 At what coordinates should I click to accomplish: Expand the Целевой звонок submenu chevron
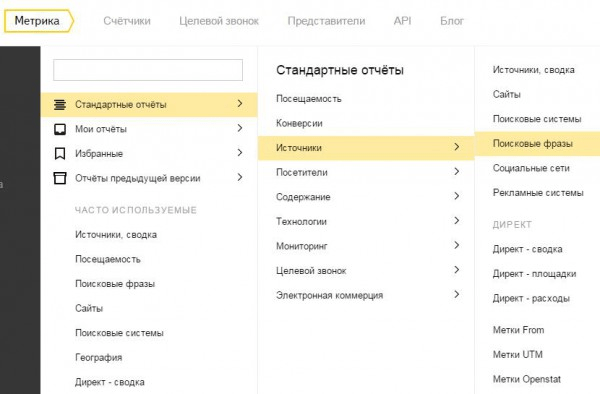click(x=457, y=270)
